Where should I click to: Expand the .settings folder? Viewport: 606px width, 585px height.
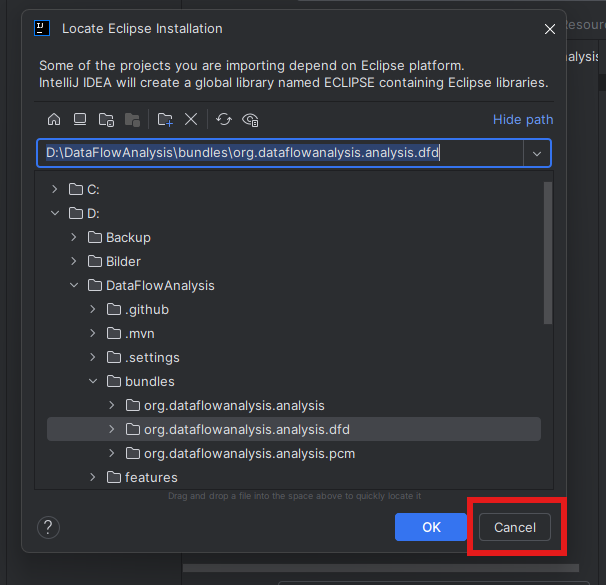click(92, 357)
